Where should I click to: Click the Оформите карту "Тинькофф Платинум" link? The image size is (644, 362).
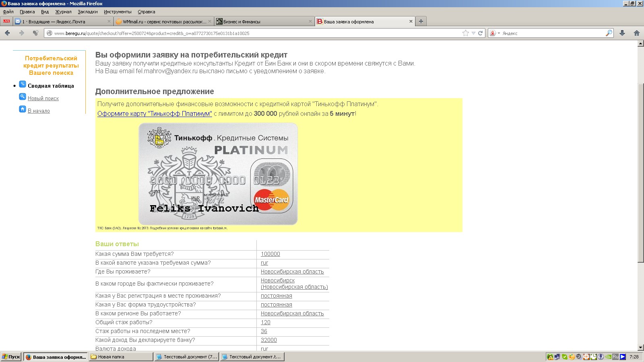[155, 113]
